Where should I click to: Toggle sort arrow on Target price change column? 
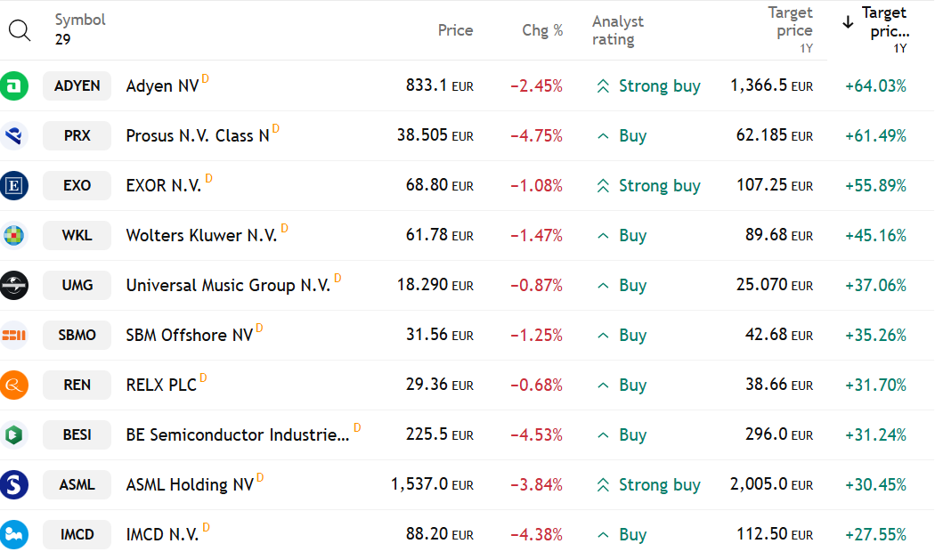(848, 22)
